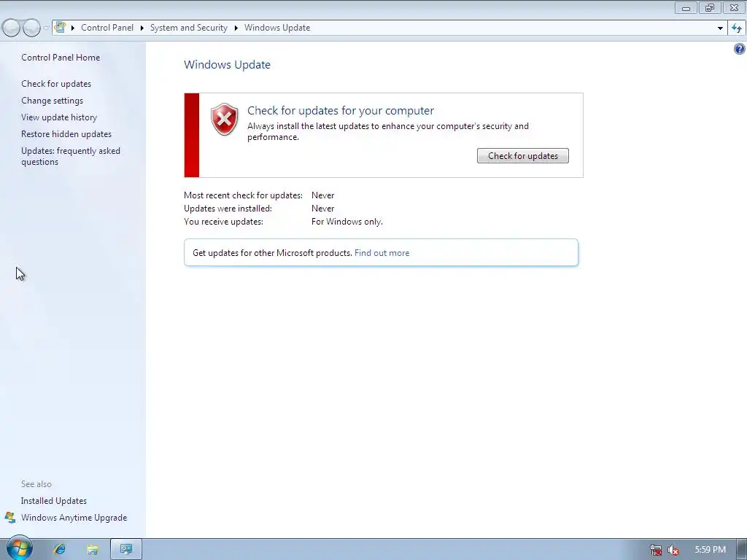747x560 pixels.
Task: Click the network status tray icon
Action: pyautogui.click(x=656, y=550)
